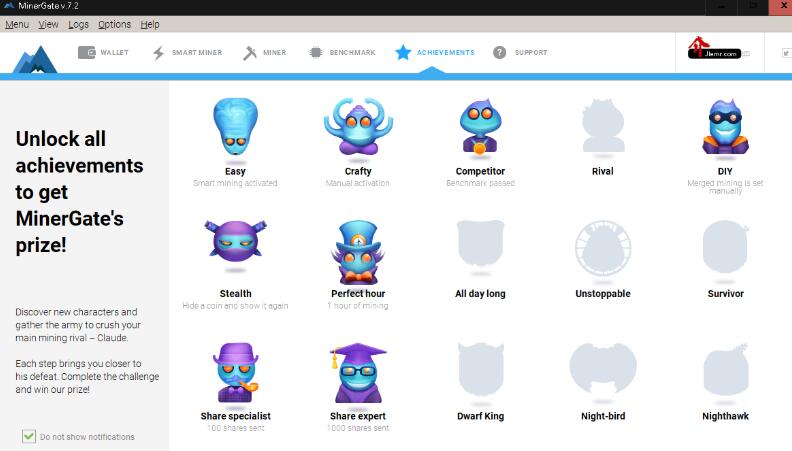The width and height of the screenshot is (792, 451).
Task: Select the Share expert graduate icon
Action: tap(358, 373)
